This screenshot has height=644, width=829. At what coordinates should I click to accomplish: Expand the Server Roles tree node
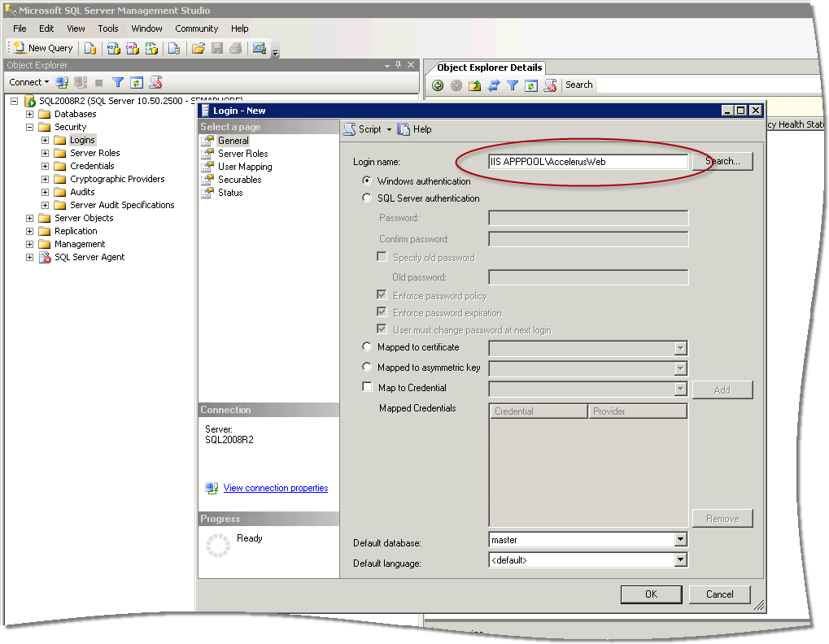click(45, 153)
